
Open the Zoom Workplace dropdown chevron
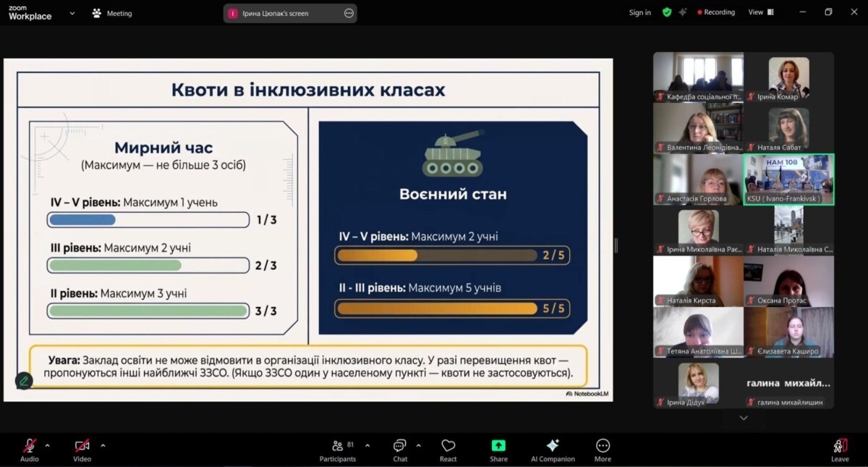point(72,13)
